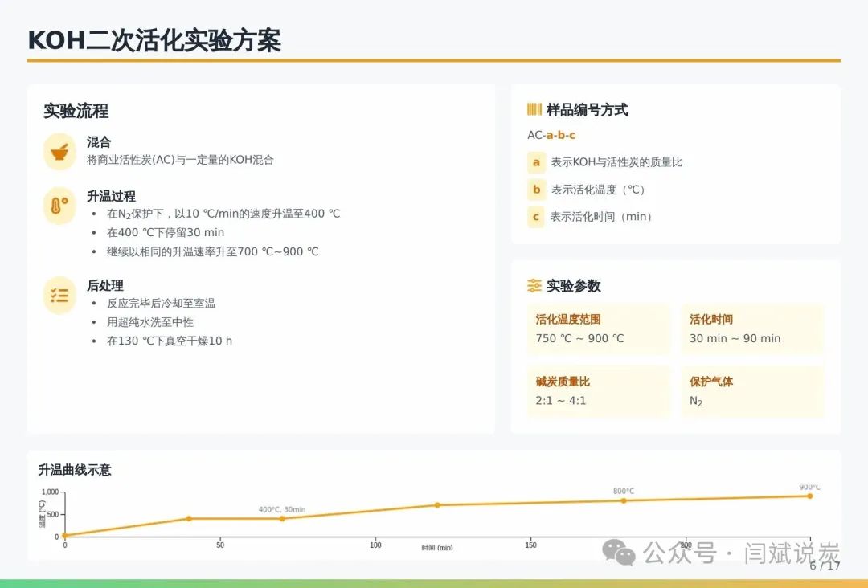Click the 900°C endpoint on the heating curve

[x=809, y=496]
